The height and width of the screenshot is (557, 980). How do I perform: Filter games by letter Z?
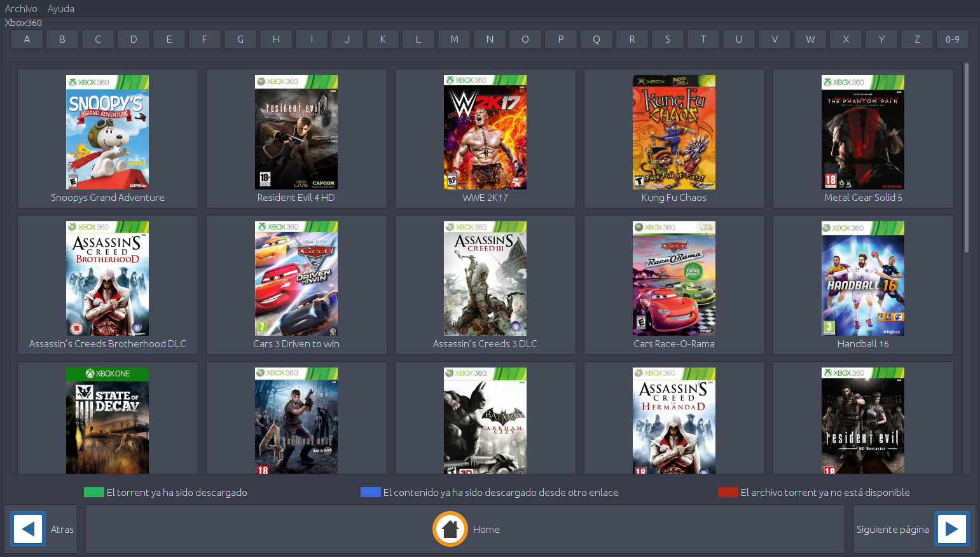[x=917, y=39]
